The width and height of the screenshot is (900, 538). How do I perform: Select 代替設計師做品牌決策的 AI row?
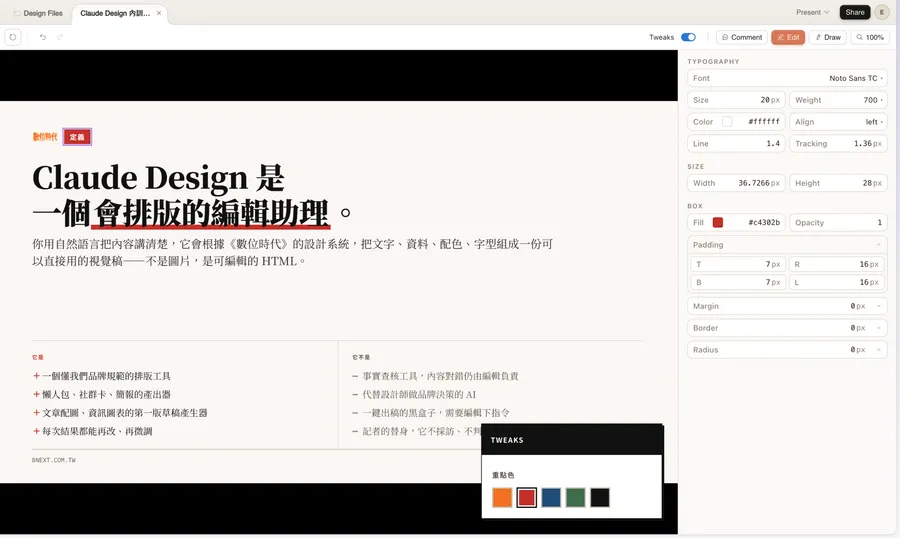coord(414,394)
